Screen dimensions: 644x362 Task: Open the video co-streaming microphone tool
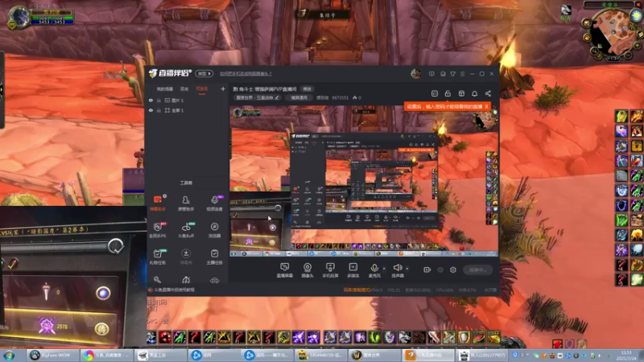click(x=214, y=203)
